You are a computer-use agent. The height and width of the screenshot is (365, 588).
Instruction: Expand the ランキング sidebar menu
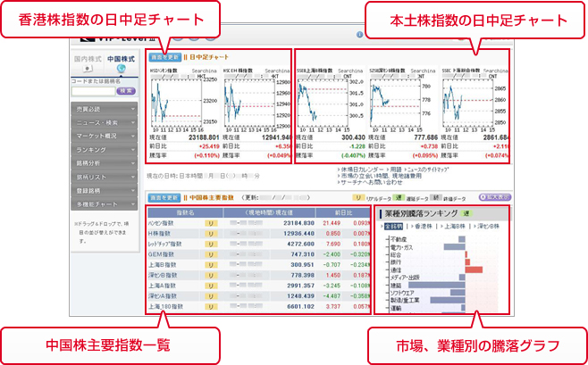coord(105,150)
